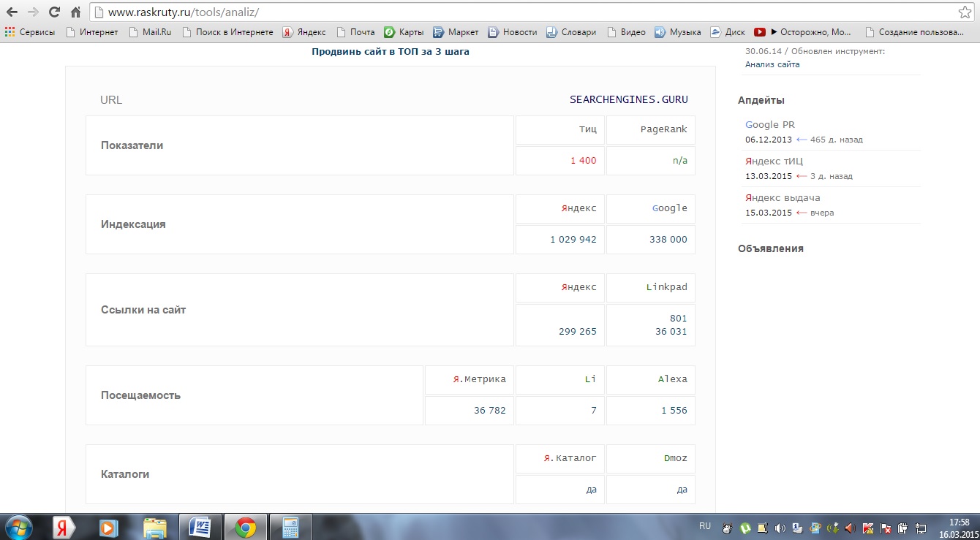
Task: Click the Kaspersky warning tray icon
Action: (867, 528)
